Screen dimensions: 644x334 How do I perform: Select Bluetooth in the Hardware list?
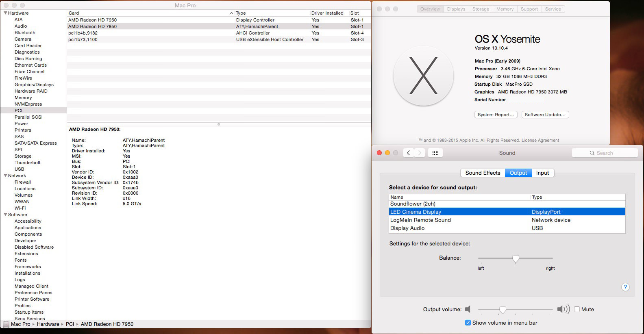pos(25,33)
